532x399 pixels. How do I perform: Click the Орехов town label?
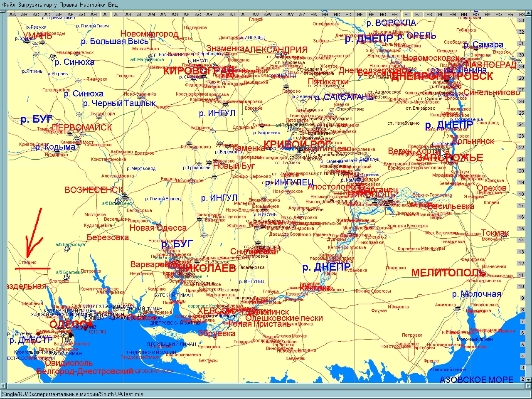492,188
